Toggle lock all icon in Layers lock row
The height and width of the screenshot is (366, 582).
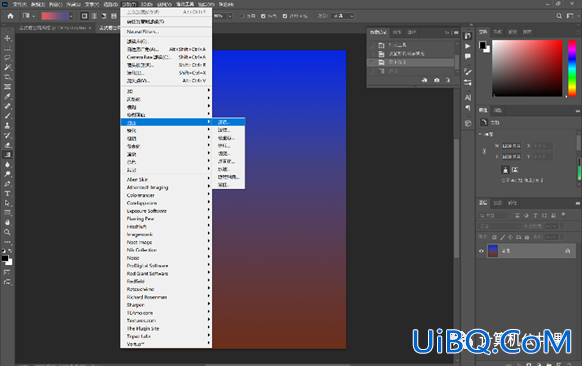(527, 237)
